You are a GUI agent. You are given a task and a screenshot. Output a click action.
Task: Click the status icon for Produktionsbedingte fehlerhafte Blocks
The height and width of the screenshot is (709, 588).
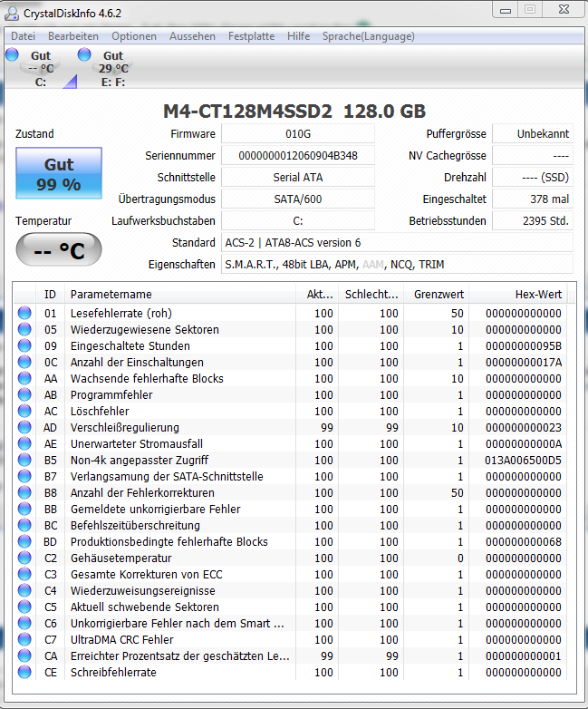tap(24, 541)
